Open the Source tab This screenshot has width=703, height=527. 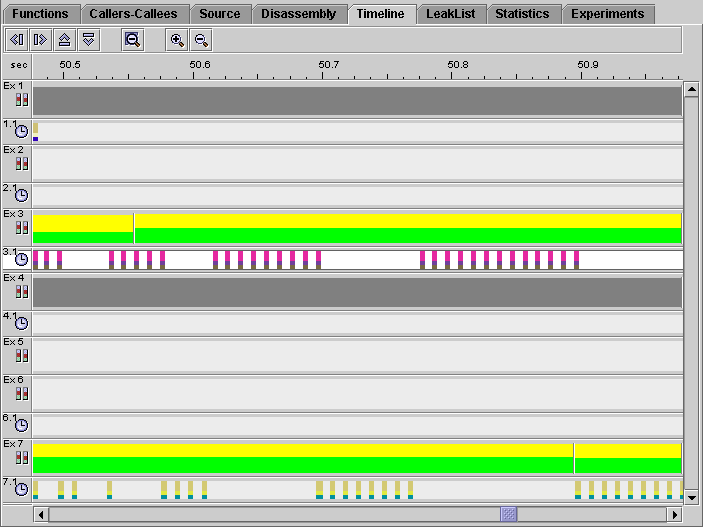point(220,14)
